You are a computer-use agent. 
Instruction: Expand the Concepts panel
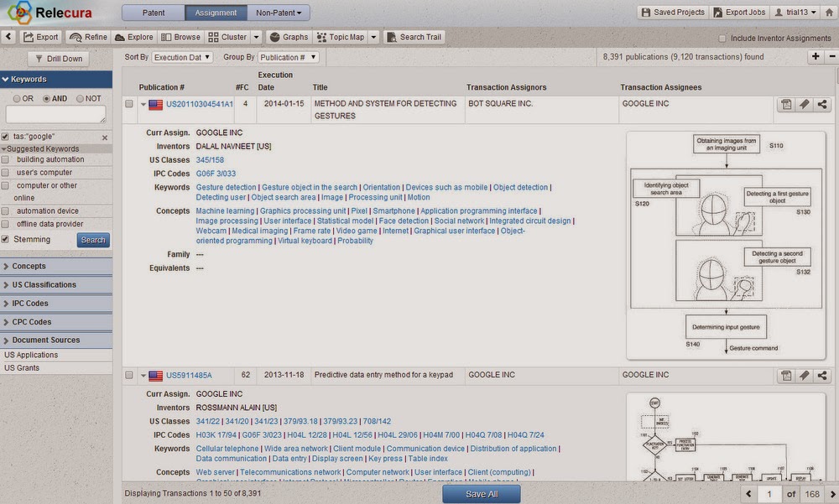56,266
